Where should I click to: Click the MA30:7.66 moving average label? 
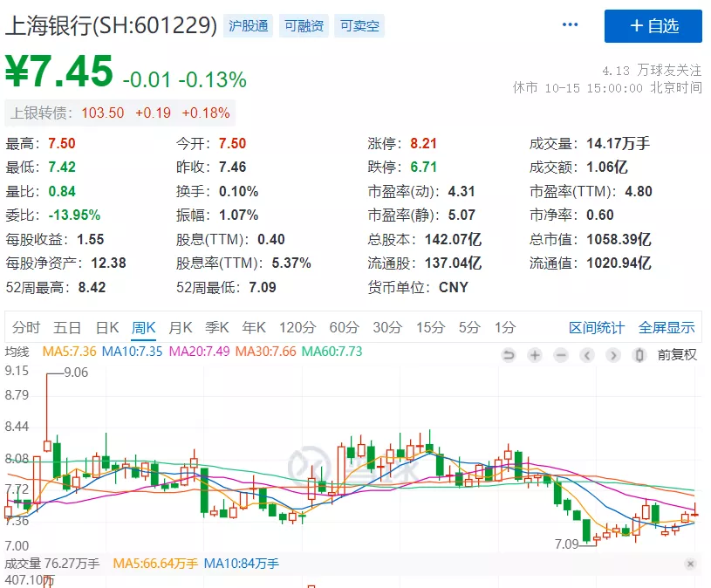pos(266,352)
